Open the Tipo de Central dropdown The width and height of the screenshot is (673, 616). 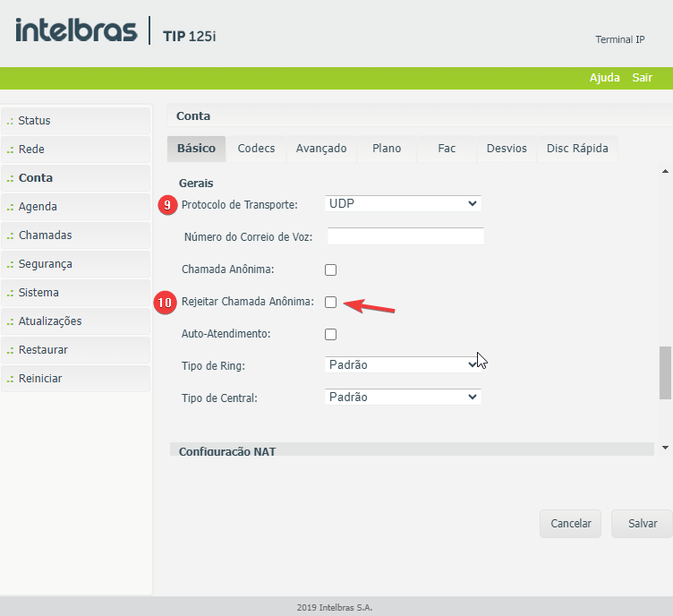click(x=403, y=397)
